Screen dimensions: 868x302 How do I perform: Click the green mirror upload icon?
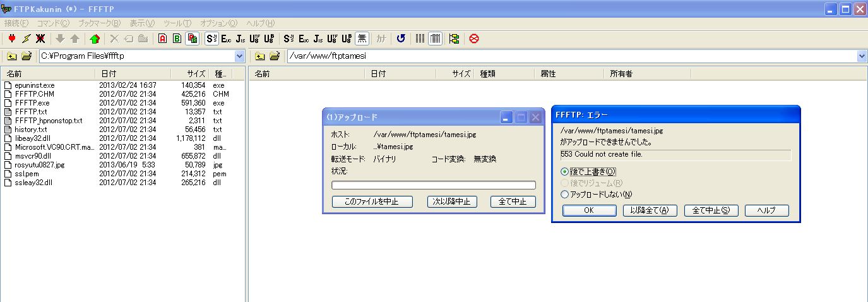click(95, 39)
